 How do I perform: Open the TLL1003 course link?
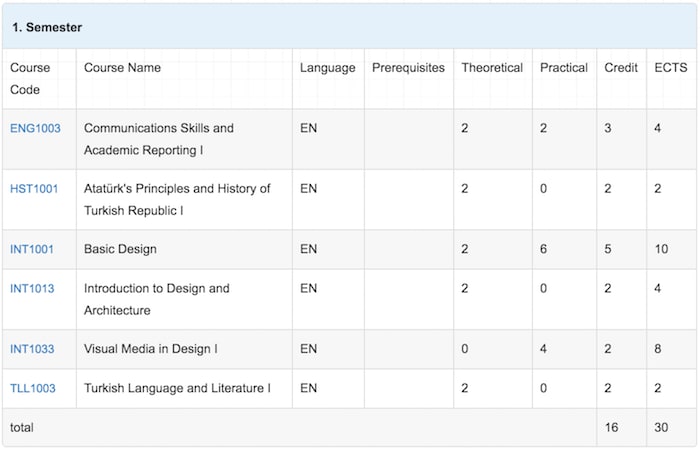33,388
